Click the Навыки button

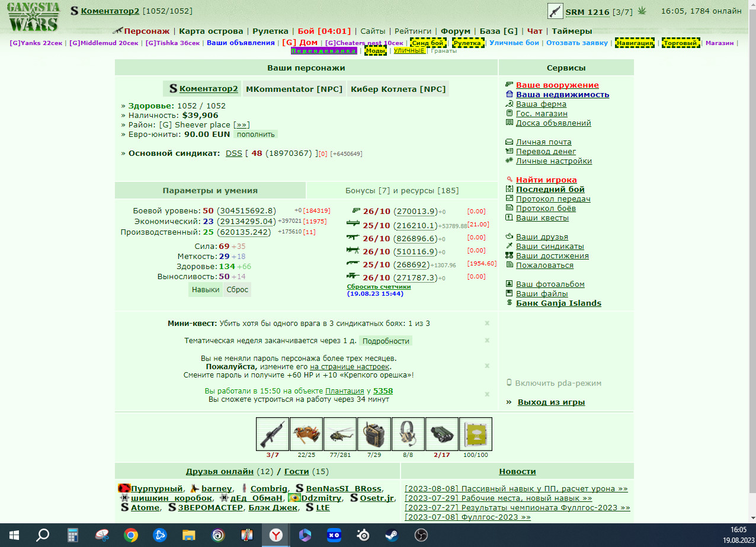(206, 290)
